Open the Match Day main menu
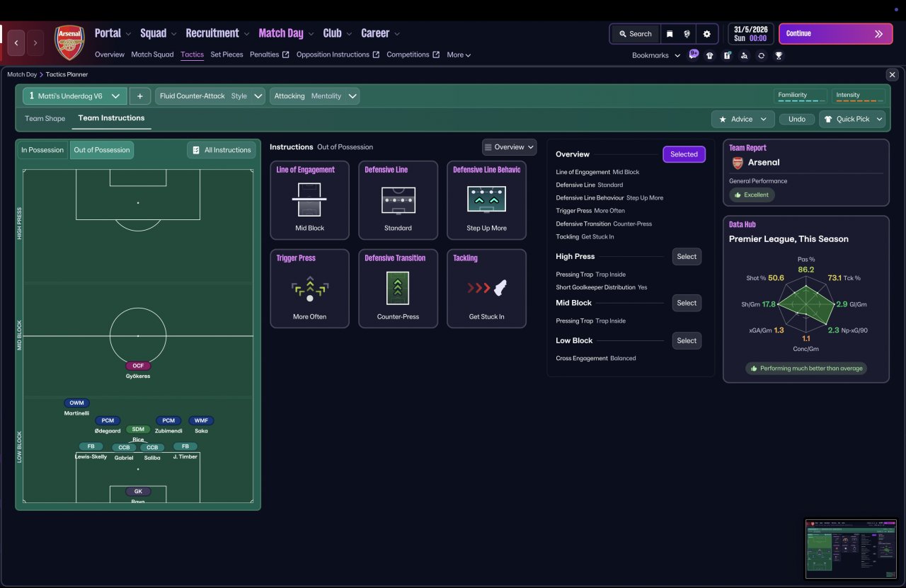Image resolution: width=906 pixels, height=588 pixels. [x=286, y=33]
